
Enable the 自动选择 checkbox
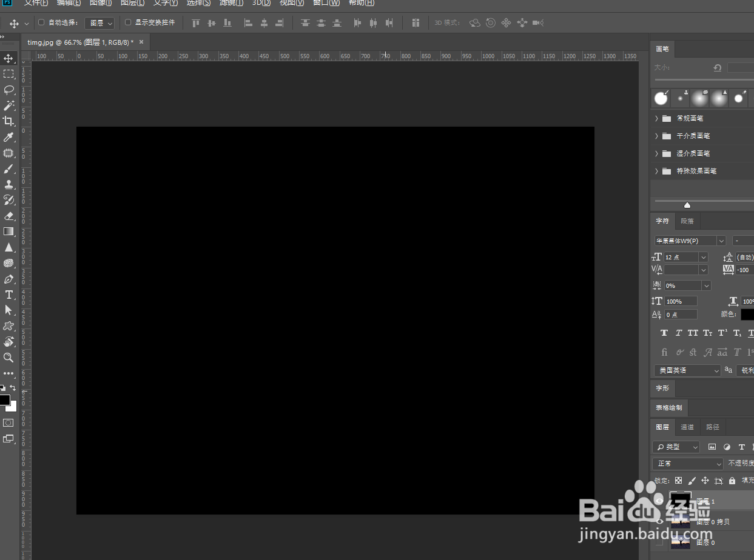coord(41,22)
